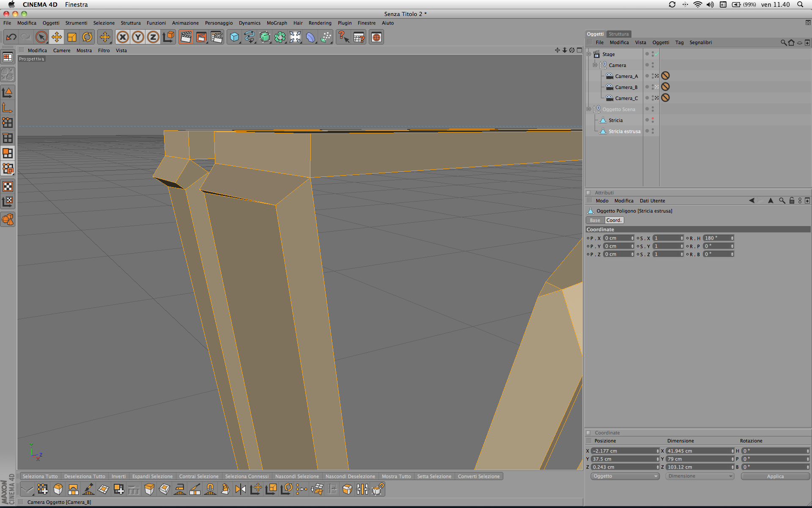Open the MoGraph menu
Image resolution: width=812 pixels, height=508 pixels.
[x=277, y=23]
